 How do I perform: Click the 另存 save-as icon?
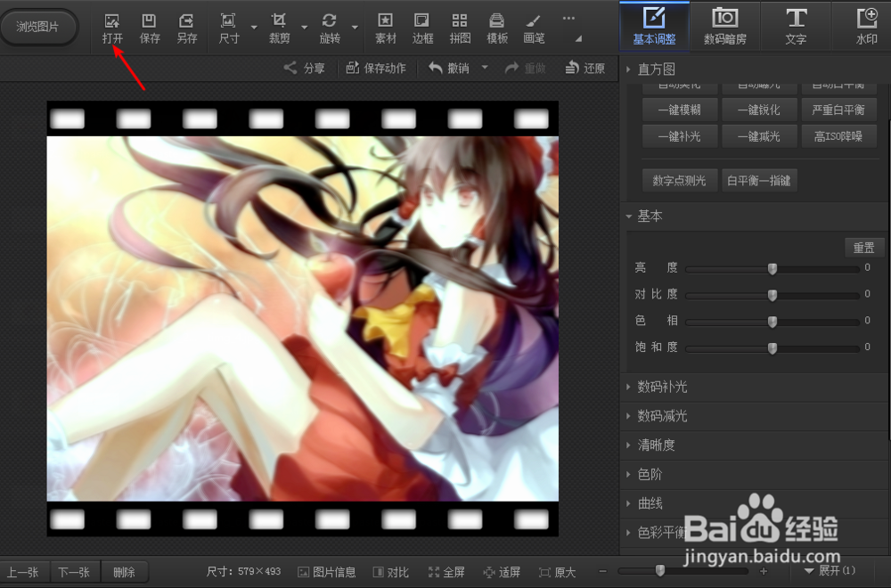(186, 29)
